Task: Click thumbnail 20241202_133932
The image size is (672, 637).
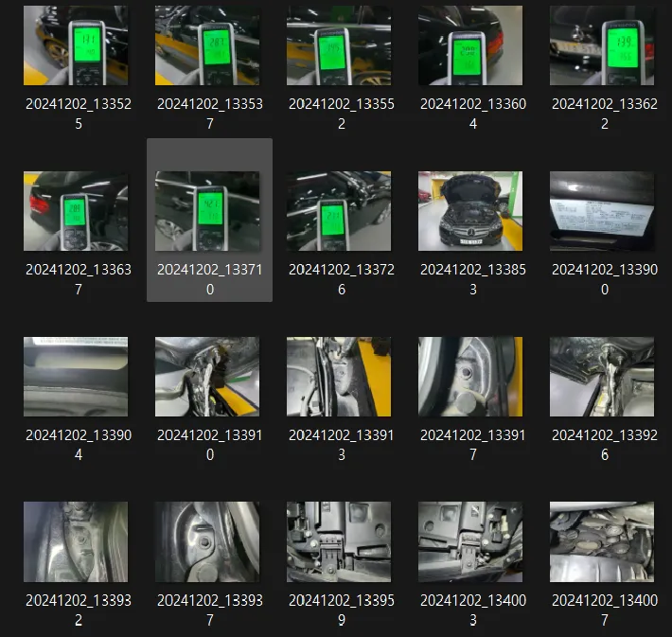Action: (x=76, y=541)
